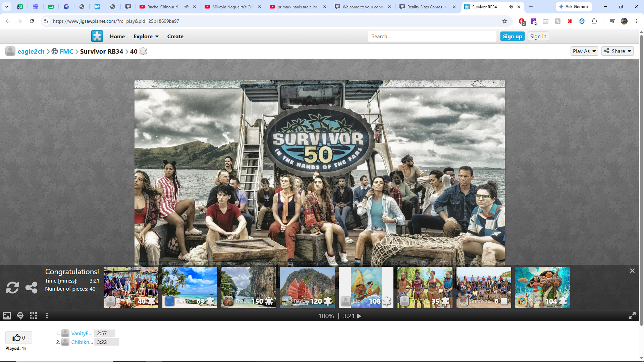Open the Chrome profile avatar
The height and width of the screenshot is (362, 644).
[x=624, y=21]
